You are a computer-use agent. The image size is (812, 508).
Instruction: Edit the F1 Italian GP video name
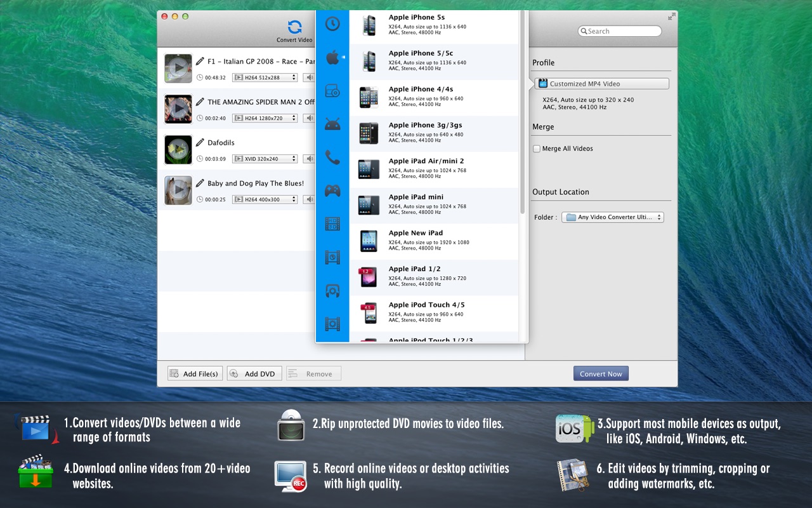click(200, 62)
